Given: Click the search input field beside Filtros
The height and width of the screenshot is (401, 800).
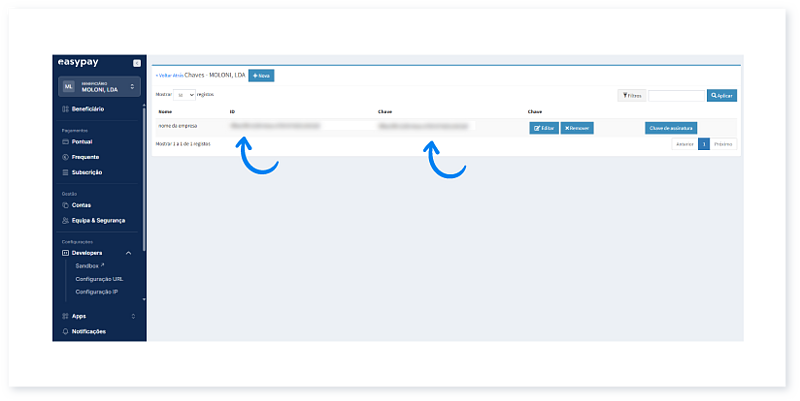Looking at the screenshot, I should click(x=676, y=96).
